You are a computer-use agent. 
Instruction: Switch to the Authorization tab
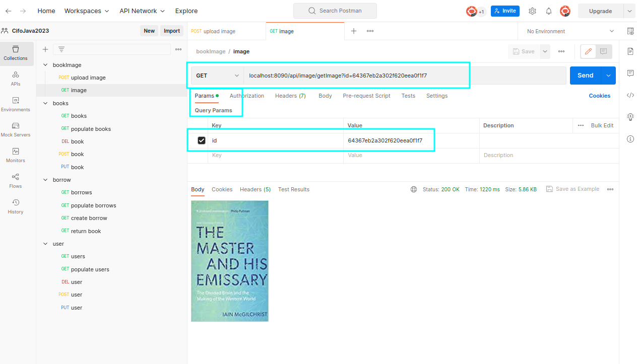pyautogui.click(x=247, y=96)
